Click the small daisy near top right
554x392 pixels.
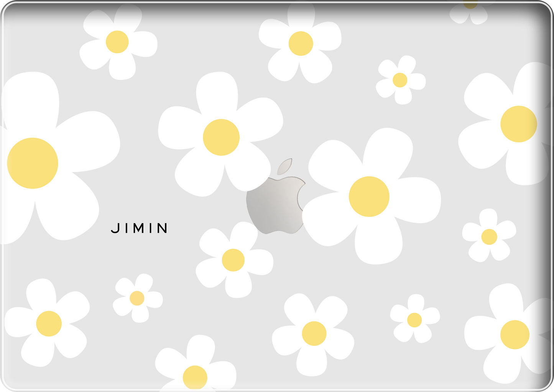tap(400, 80)
